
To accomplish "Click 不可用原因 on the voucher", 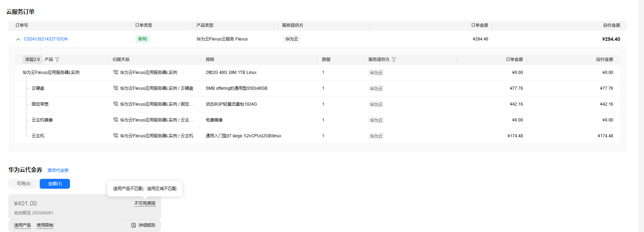I will (144, 203).
